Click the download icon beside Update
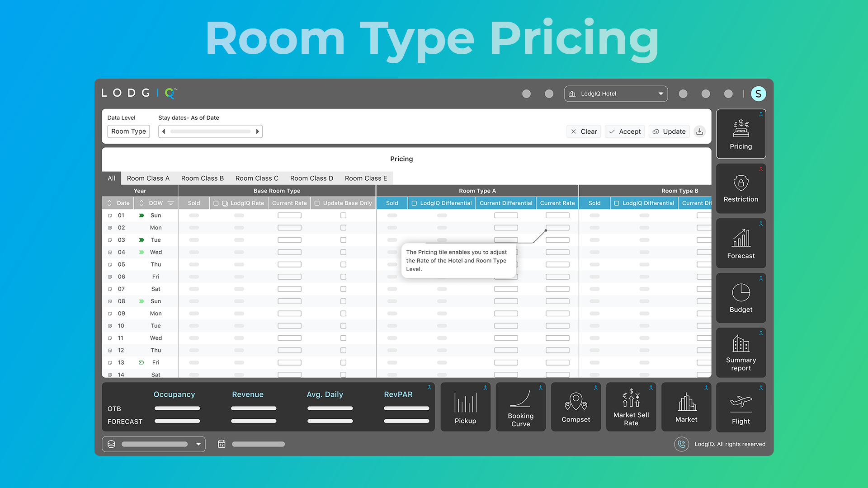 point(699,131)
